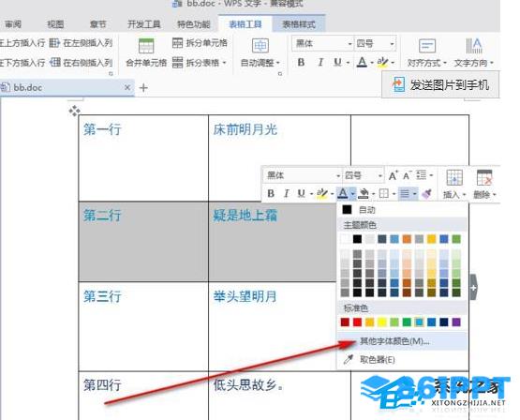Click insert column to the left (在左侧插入列)
Screen dimensions: 520x420
(x=81, y=43)
